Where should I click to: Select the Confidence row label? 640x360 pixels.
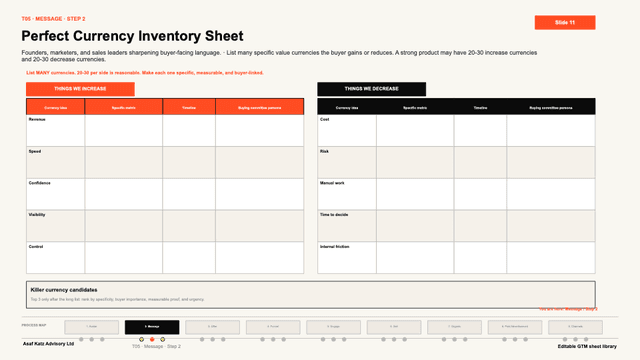coord(40,183)
